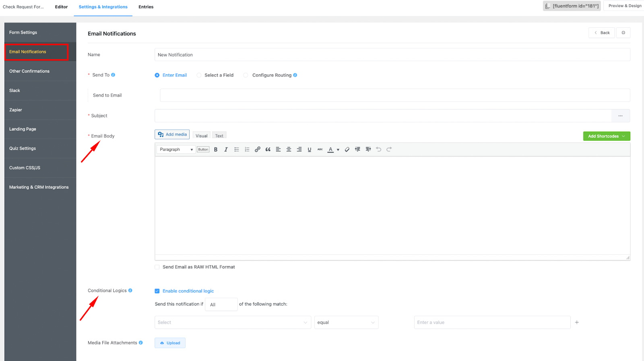The image size is (644, 361).
Task: Go to the Entries tab
Action: [x=146, y=7]
